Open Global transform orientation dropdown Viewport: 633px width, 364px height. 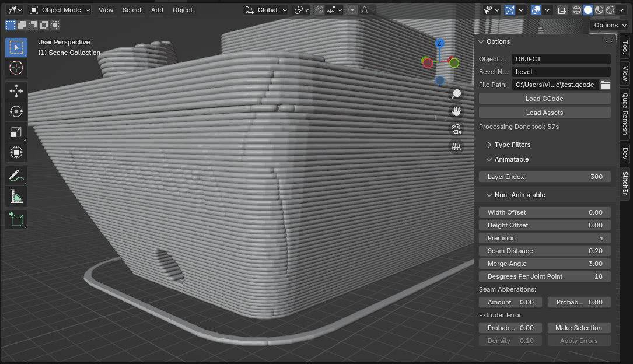pos(266,10)
